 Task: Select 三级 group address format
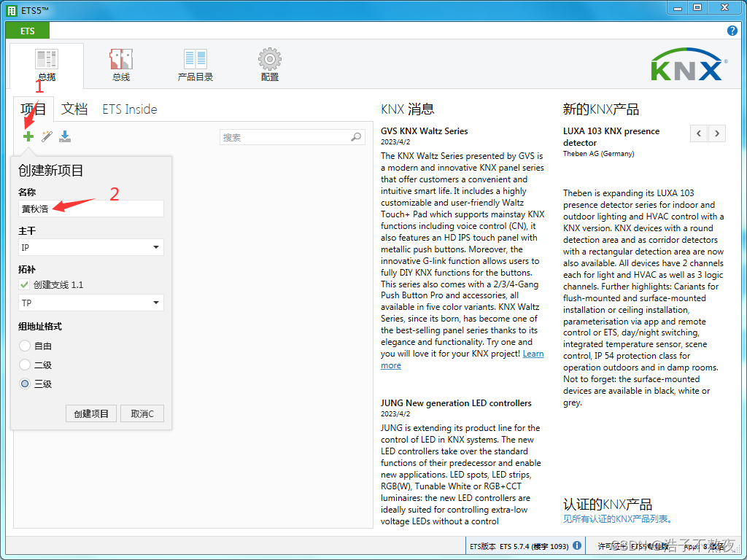click(x=25, y=384)
